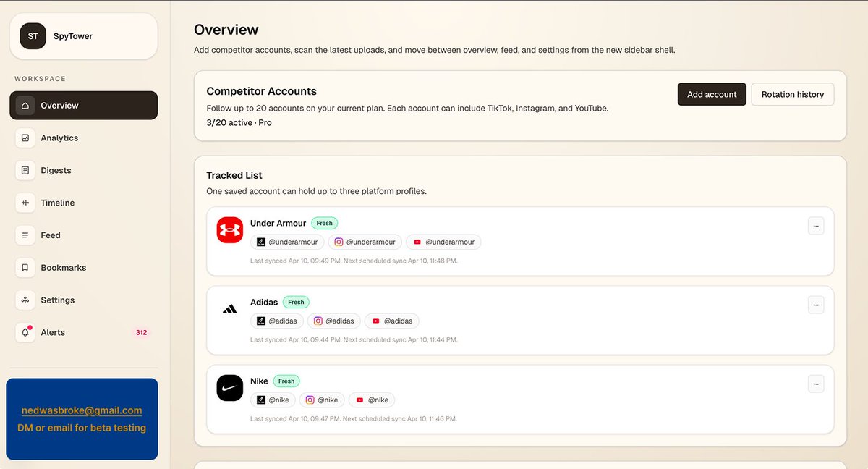Click Instagram icon in the @adidas chip
Screen dimensions: 868x469
318,321
